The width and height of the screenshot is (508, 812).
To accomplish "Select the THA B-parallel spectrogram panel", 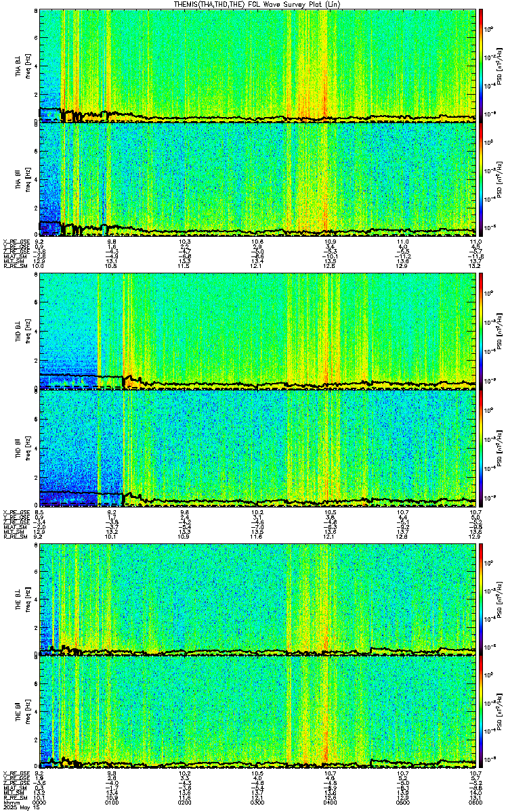I will 258,179.
